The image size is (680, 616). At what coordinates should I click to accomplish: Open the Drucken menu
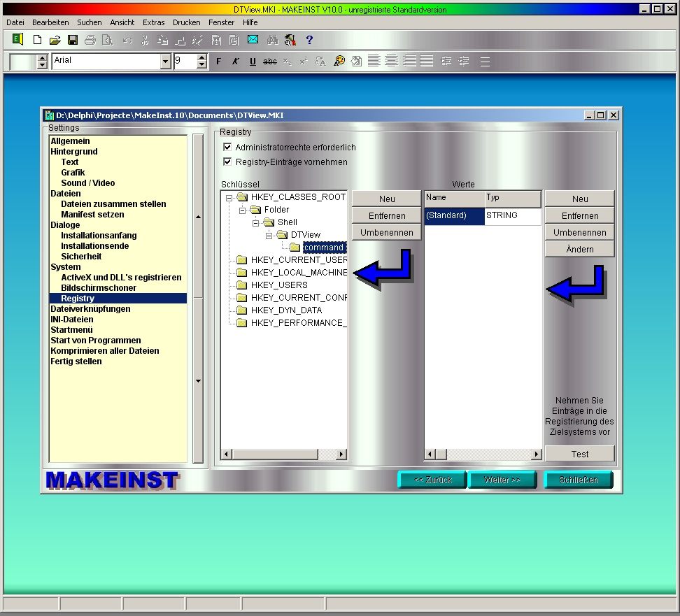[x=187, y=22]
